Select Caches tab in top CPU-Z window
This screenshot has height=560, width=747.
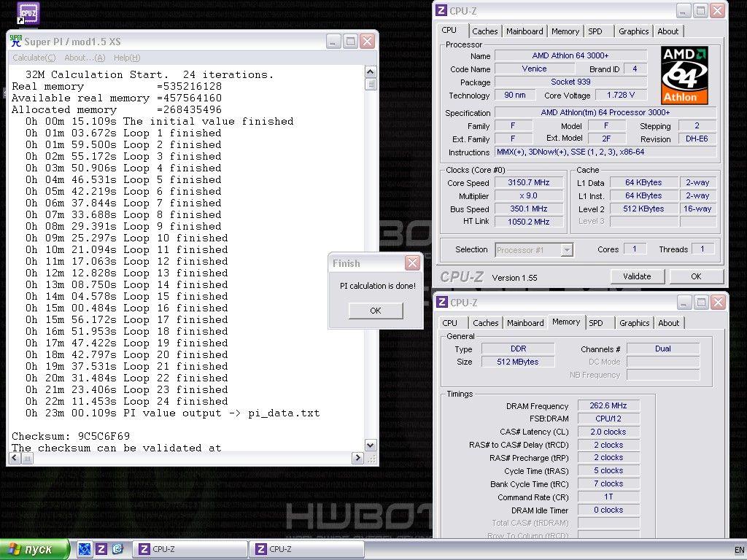point(484,31)
